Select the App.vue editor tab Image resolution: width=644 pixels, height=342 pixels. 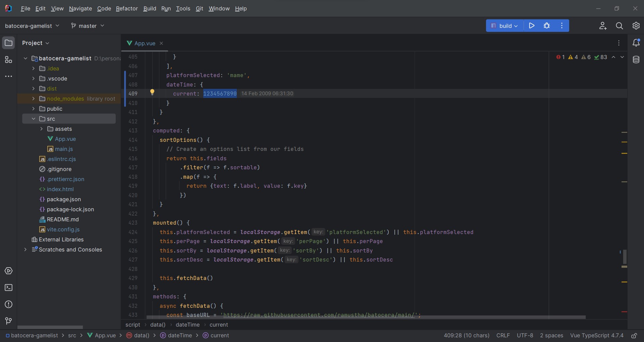pos(145,43)
